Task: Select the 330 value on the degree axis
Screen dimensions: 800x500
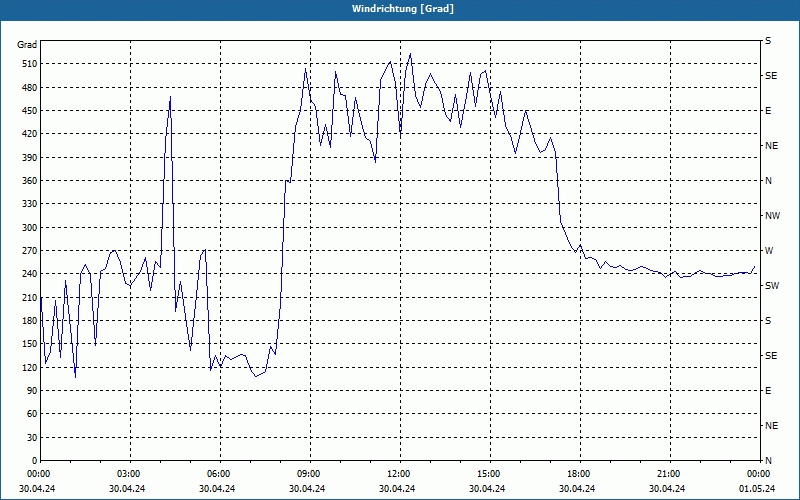Action: pos(29,204)
